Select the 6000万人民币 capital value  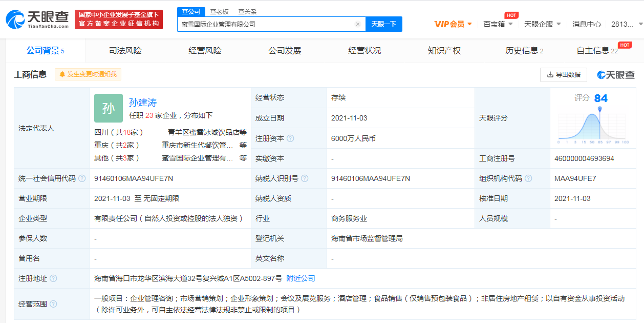[353, 138]
